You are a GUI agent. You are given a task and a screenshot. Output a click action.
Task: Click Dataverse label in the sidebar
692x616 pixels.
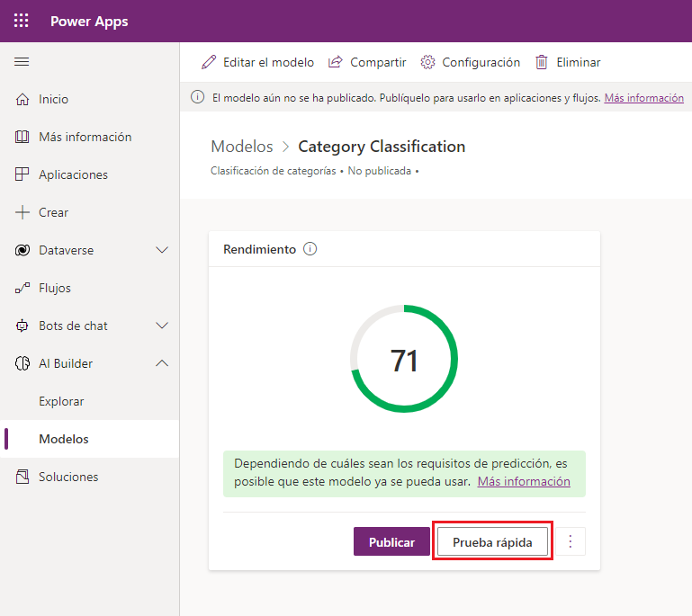tap(67, 250)
